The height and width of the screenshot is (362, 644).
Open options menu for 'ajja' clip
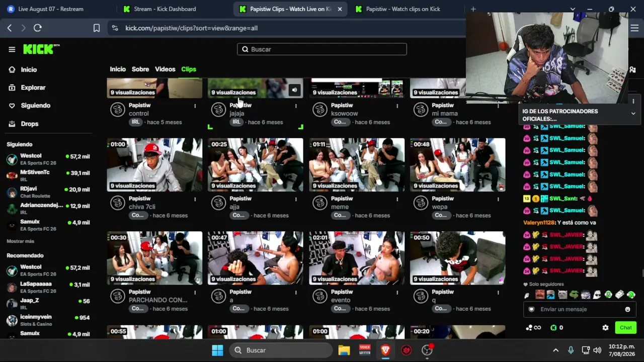[x=296, y=199]
